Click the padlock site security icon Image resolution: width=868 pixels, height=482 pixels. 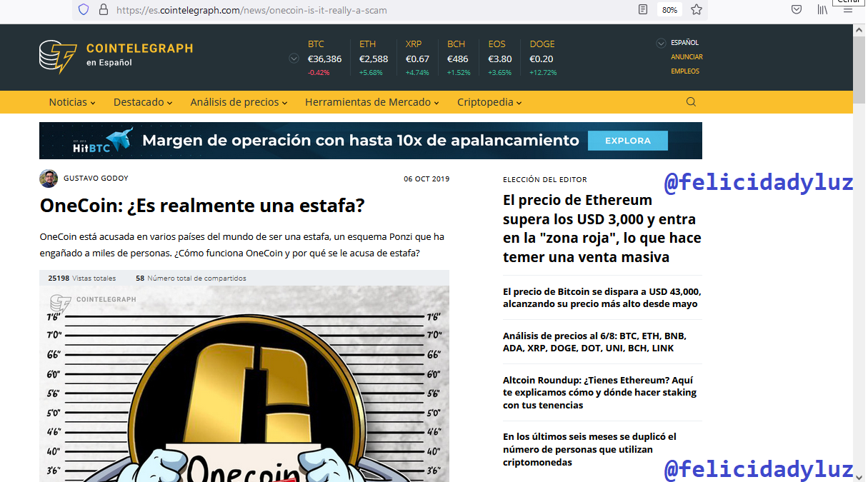[x=104, y=10]
